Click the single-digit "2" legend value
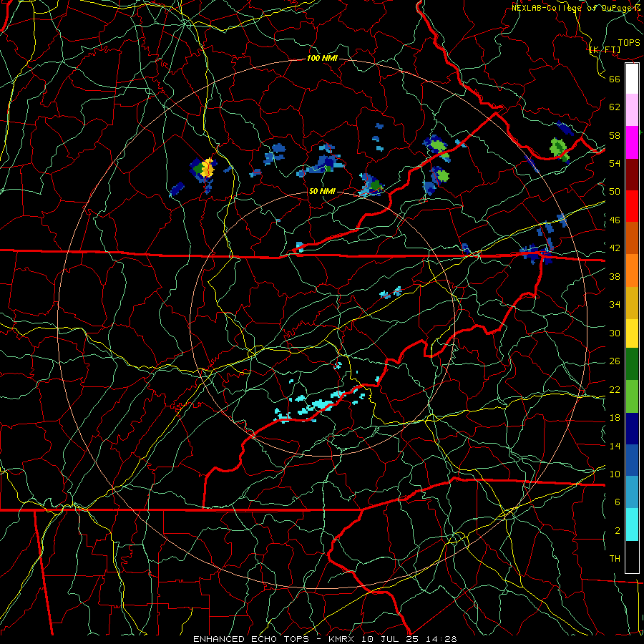The height and width of the screenshot is (644, 644). [x=618, y=530]
